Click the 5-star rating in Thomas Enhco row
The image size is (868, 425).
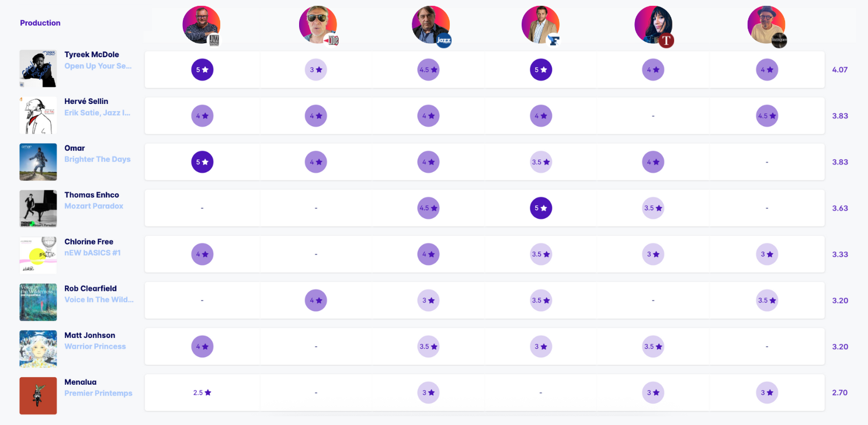(x=541, y=208)
